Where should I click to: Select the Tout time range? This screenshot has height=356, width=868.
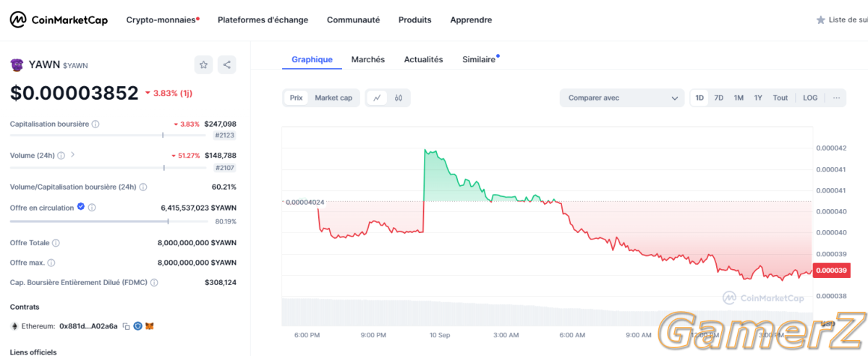[780, 98]
